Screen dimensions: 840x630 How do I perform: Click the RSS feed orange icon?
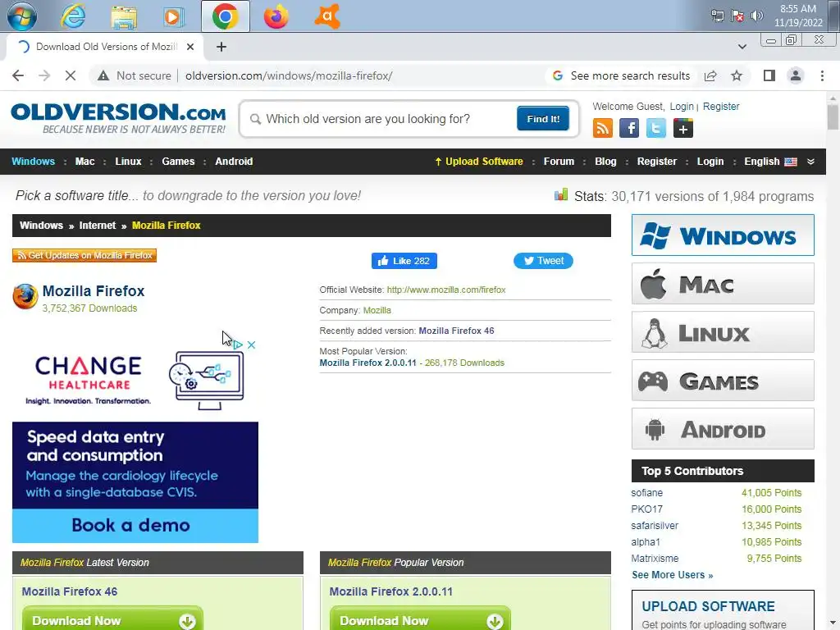pyautogui.click(x=603, y=128)
